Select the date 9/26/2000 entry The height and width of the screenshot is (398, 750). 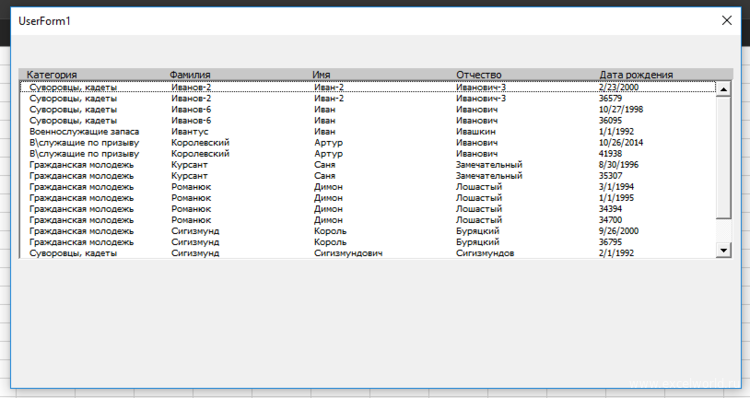tap(618, 231)
